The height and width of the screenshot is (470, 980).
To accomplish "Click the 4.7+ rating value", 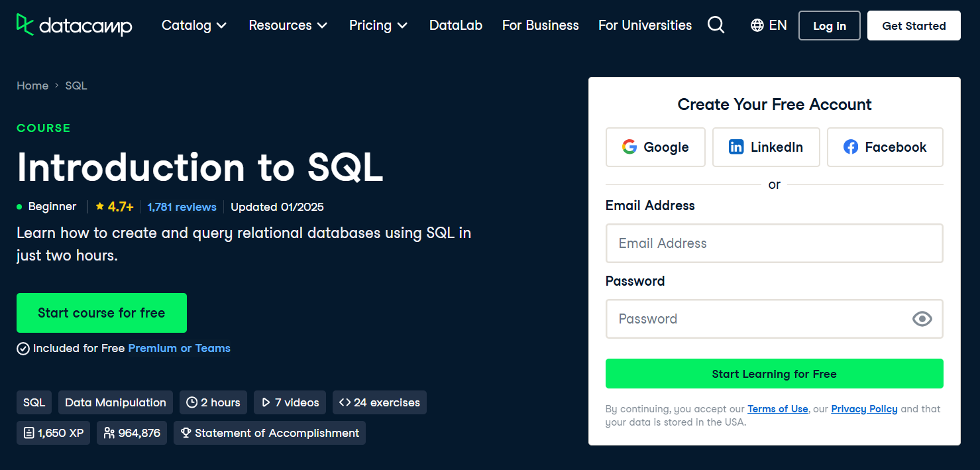I will point(121,207).
